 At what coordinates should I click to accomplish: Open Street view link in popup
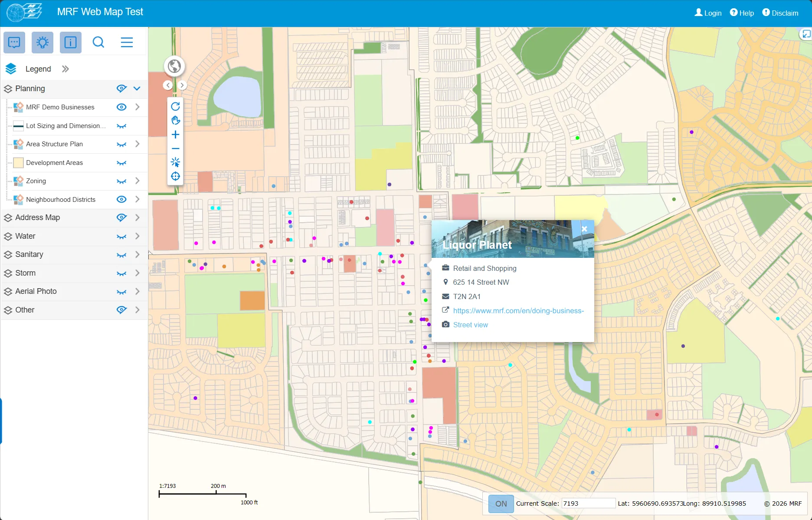point(470,325)
